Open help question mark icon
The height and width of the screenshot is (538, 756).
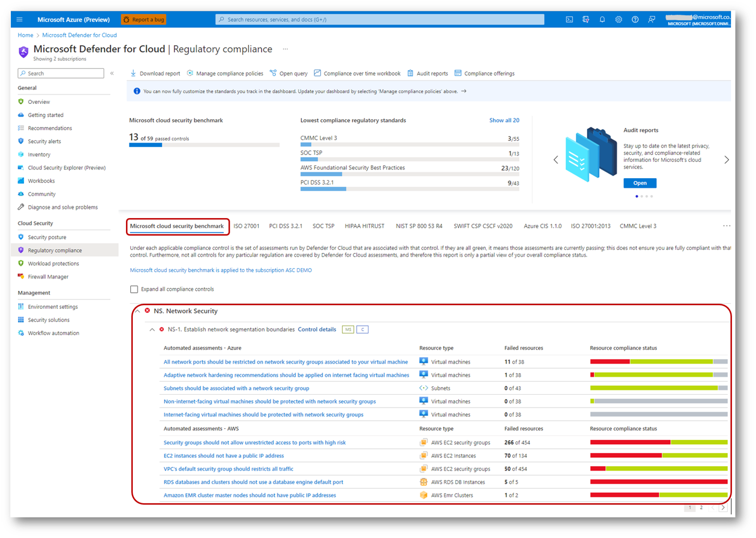pyautogui.click(x=635, y=20)
